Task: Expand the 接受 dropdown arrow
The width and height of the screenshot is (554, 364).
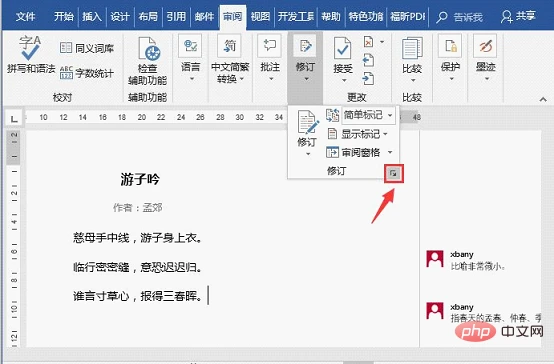Action: point(344,81)
